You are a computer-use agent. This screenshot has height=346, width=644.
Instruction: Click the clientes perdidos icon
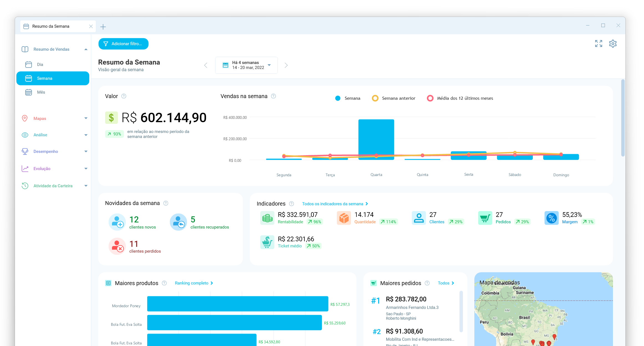(117, 246)
